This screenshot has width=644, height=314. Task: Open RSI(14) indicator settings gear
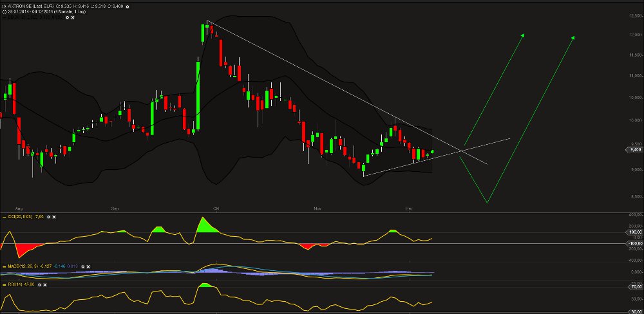[39, 284]
